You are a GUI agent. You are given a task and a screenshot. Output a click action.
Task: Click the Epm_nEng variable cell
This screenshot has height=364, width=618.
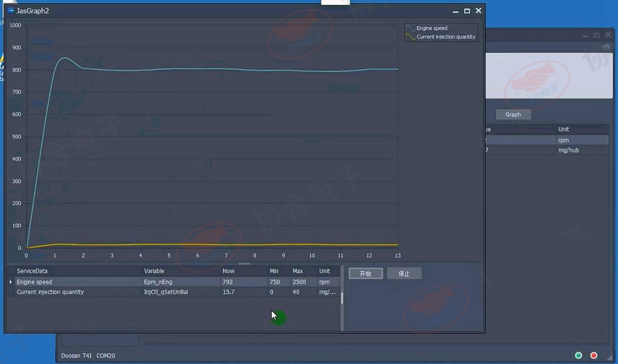[x=181, y=282]
